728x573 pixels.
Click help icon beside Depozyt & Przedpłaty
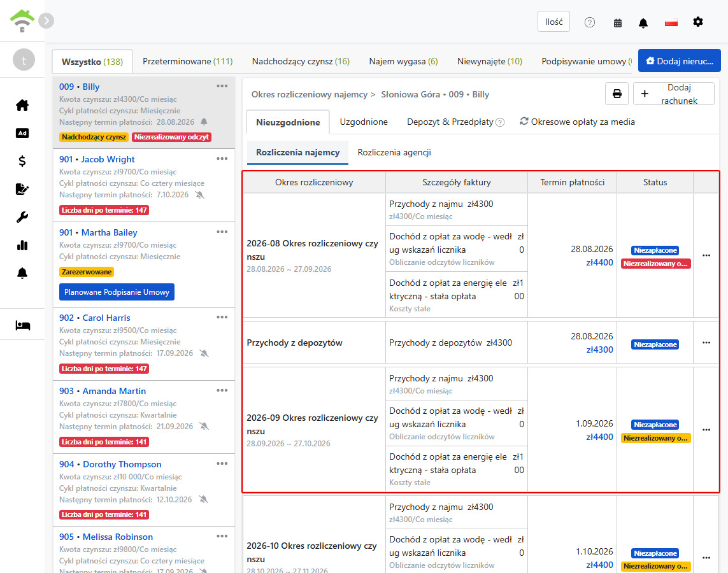[x=500, y=122]
